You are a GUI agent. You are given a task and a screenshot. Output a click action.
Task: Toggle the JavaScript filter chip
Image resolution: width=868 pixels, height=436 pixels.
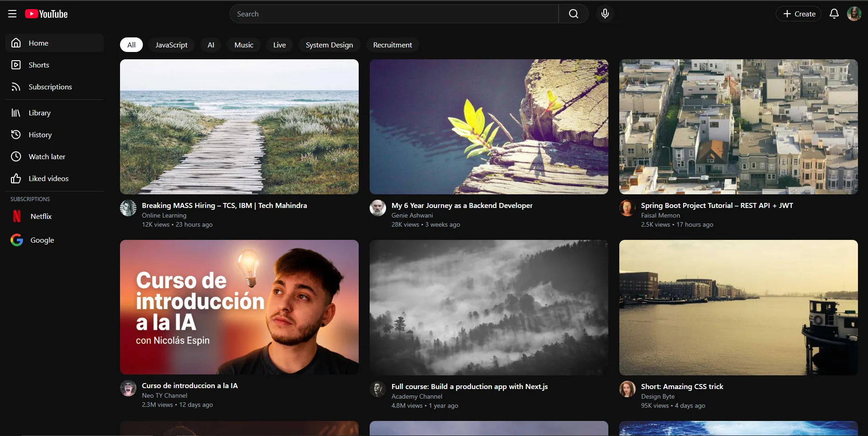click(172, 45)
